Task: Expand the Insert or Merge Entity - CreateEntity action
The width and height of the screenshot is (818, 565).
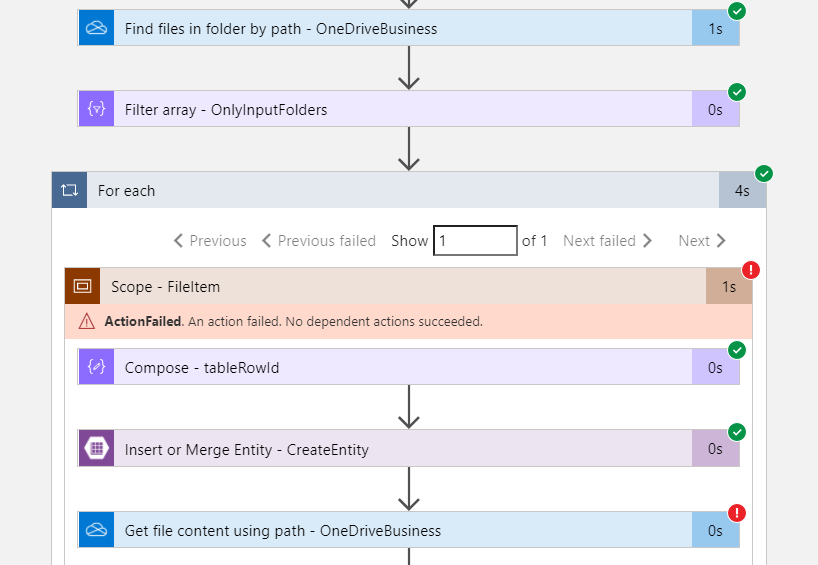Action: pyautogui.click(x=408, y=448)
